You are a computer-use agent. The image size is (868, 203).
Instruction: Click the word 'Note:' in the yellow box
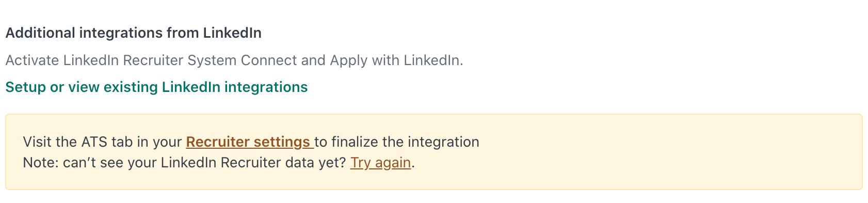pyautogui.click(x=41, y=163)
